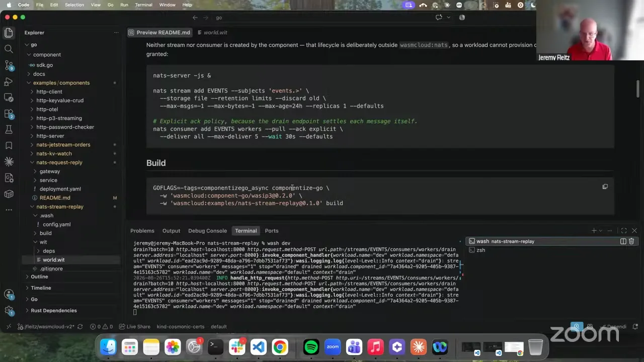Open the Output panel tab
Screen dimensions: 644x362
171,231
